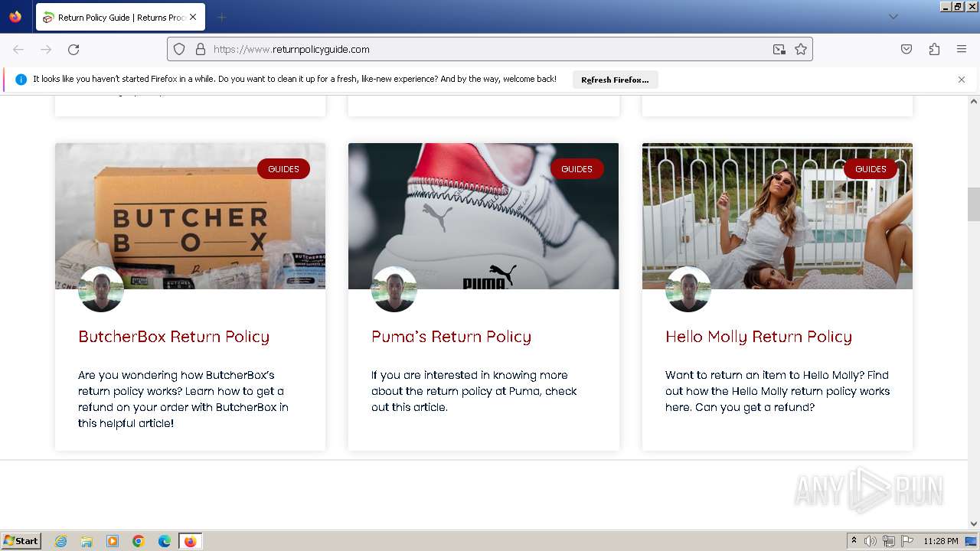
Task: Go forward to the next page
Action: click(46, 49)
